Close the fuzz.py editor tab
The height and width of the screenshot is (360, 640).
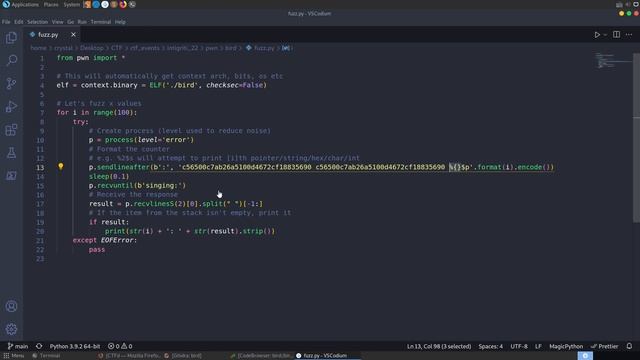click(x=73, y=35)
